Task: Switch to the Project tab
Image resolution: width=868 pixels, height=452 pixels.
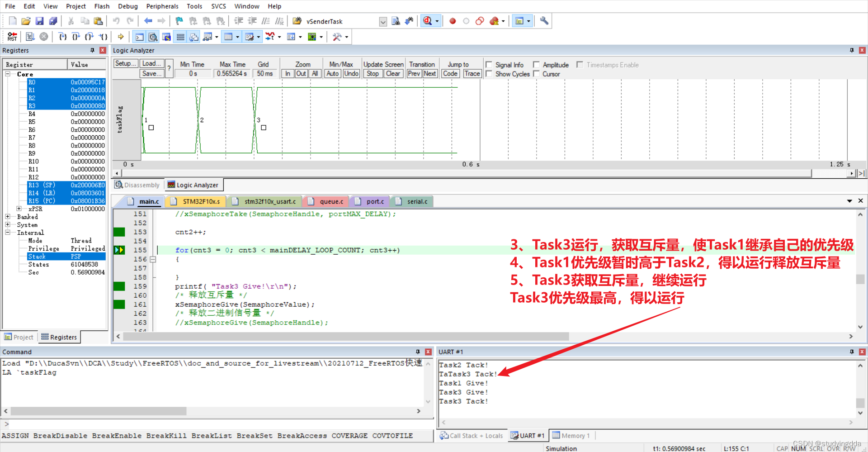Action: click(19, 337)
